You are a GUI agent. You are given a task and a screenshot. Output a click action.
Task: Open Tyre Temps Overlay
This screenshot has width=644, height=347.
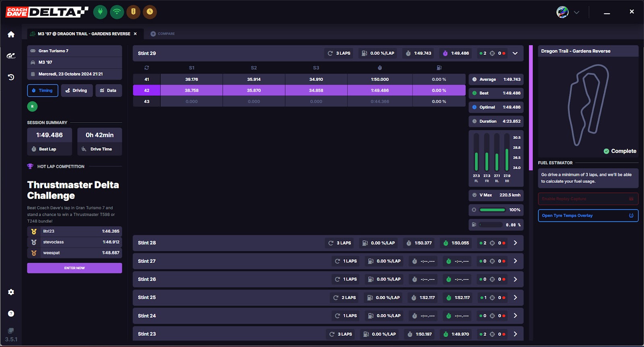tap(588, 216)
